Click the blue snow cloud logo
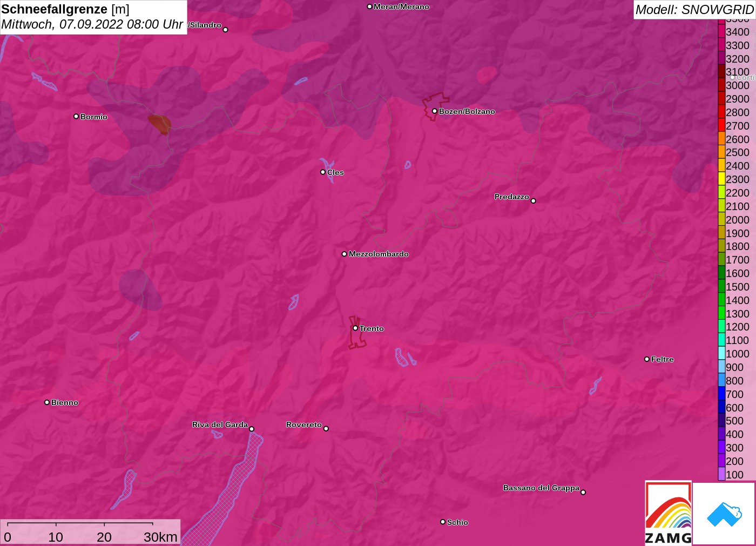 pos(724,514)
